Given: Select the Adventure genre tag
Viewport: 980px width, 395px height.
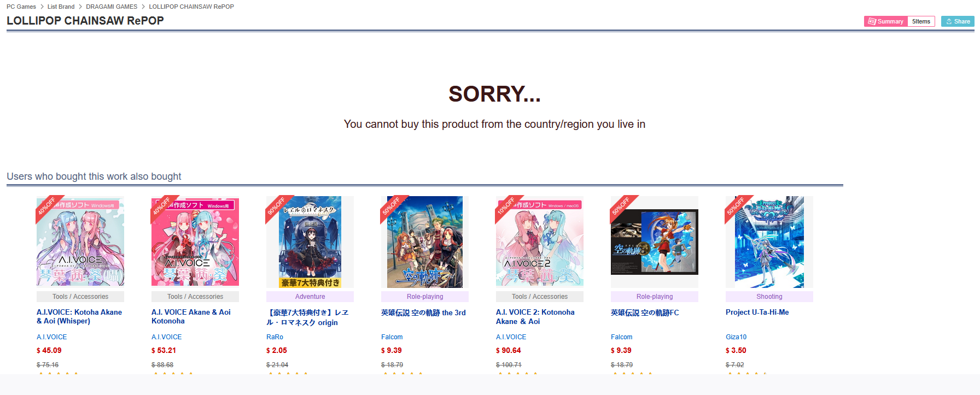Looking at the screenshot, I should [x=310, y=297].
